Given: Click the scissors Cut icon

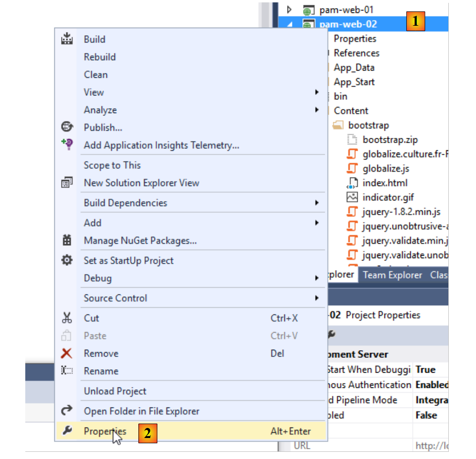Looking at the screenshot, I should click(x=67, y=318).
